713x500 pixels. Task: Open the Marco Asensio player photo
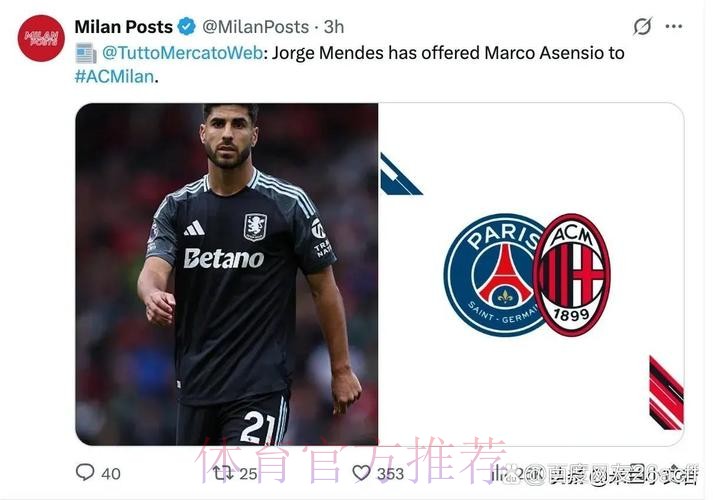pos(226,274)
